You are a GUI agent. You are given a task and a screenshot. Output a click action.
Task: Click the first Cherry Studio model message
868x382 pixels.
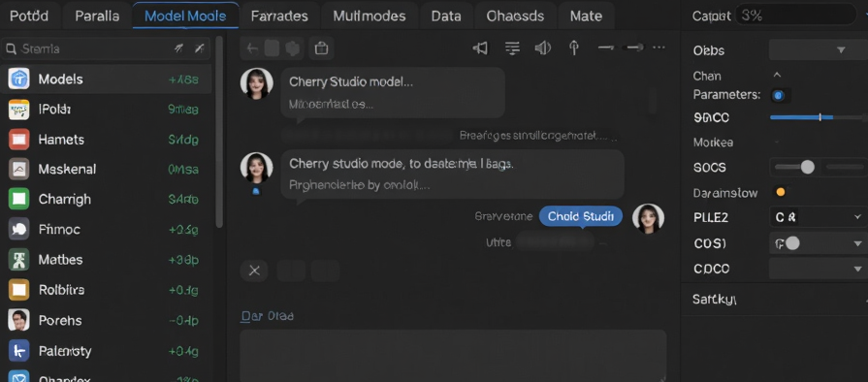point(393,92)
